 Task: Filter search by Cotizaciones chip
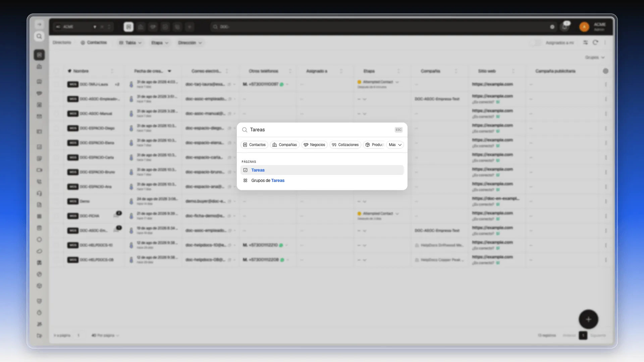[x=345, y=145]
